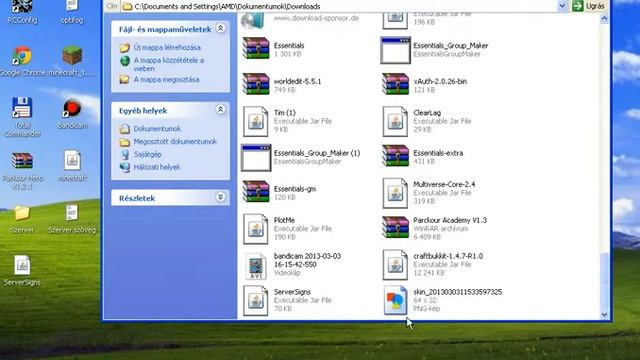Select the Parckour Academy V1.3 archive icon
This screenshot has width=640, height=360.
395,228
